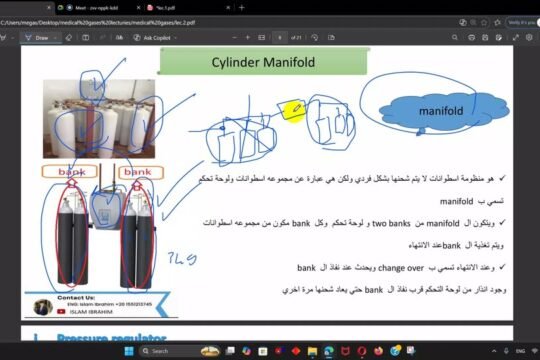Open File Explorer from the taskbar

click(312, 351)
